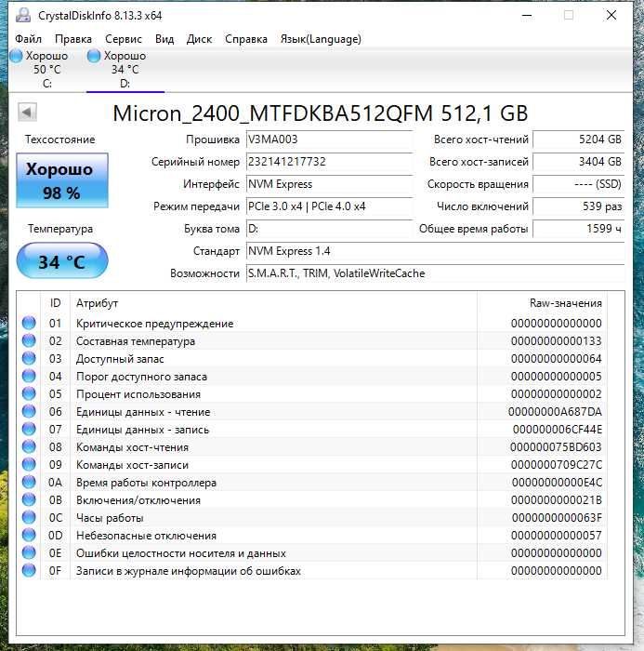644x651 pixels.
Task: Click status orb for attribute 09
Action: point(29,465)
